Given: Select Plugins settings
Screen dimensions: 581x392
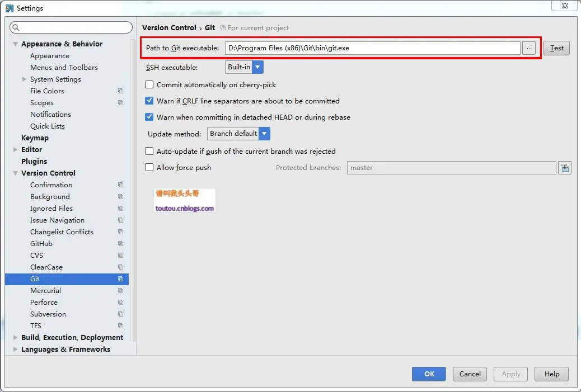Looking at the screenshot, I should pyautogui.click(x=34, y=162).
